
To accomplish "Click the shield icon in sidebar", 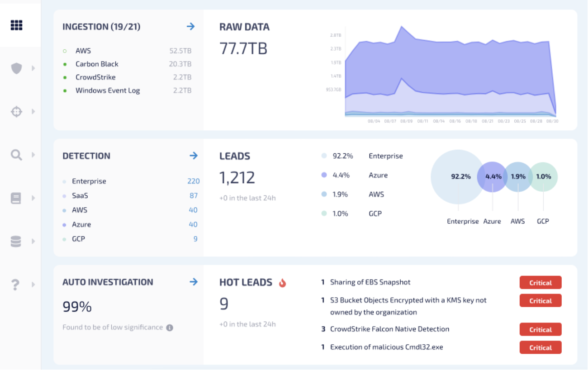I will [16, 68].
